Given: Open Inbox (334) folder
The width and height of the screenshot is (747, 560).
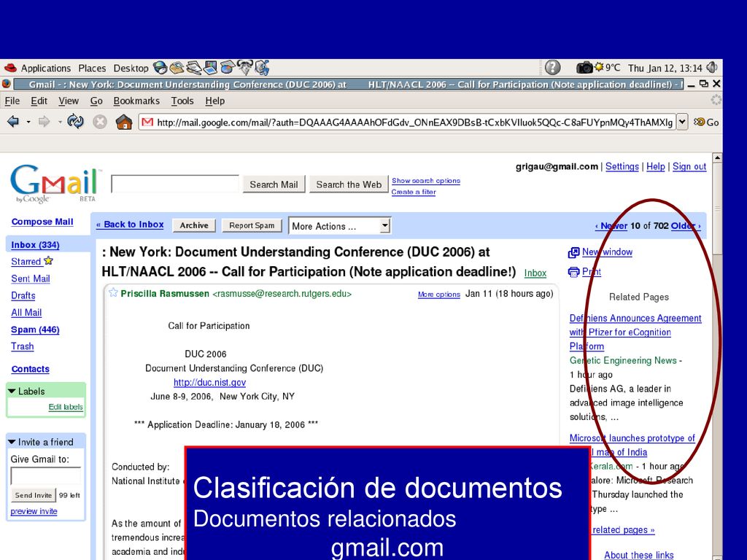Looking at the screenshot, I should click(35, 245).
